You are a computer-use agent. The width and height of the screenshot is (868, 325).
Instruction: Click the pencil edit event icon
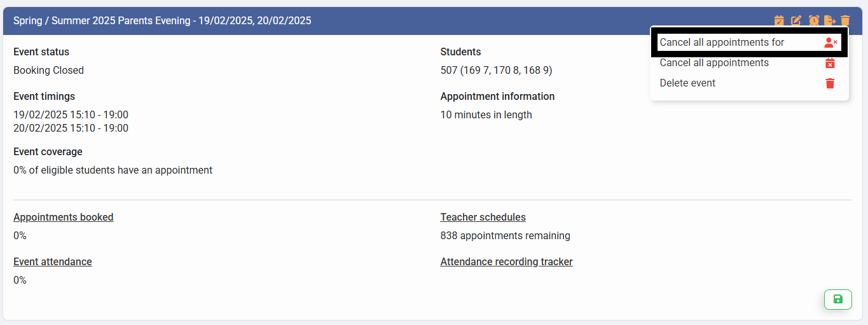[x=796, y=21]
